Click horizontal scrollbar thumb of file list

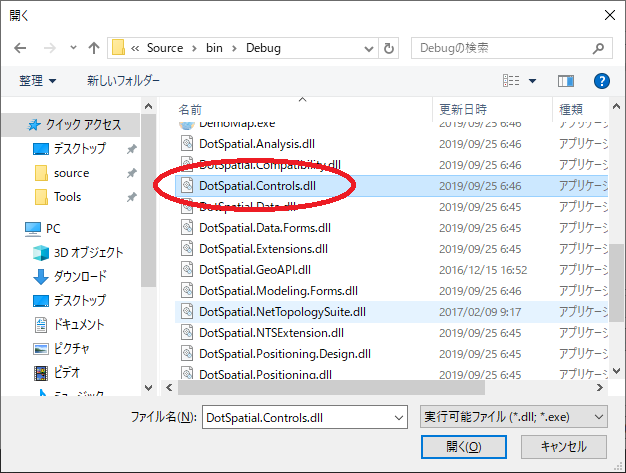(331, 388)
